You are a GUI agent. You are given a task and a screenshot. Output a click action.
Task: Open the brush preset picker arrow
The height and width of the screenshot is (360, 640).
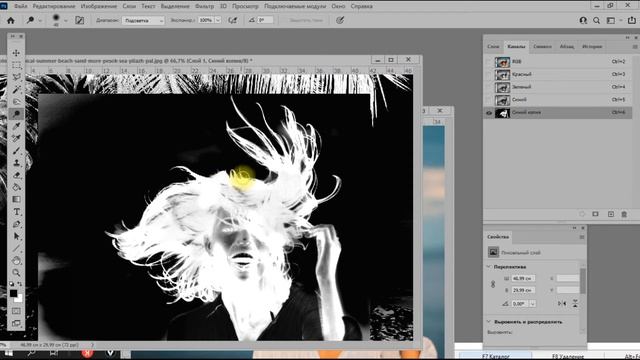click(66, 20)
